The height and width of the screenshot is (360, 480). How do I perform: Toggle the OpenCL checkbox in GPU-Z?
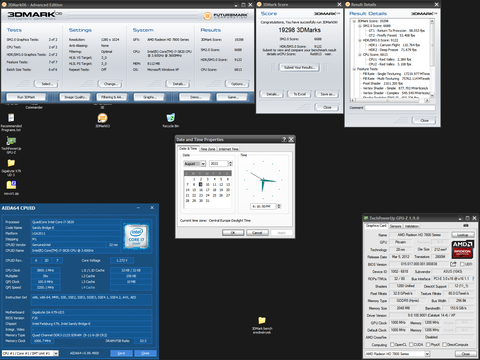[x=392, y=345]
